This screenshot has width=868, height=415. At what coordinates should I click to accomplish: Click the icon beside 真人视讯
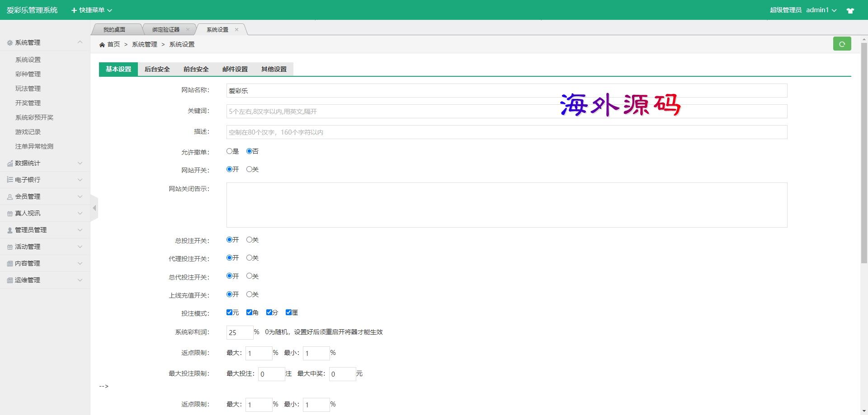click(10, 214)
